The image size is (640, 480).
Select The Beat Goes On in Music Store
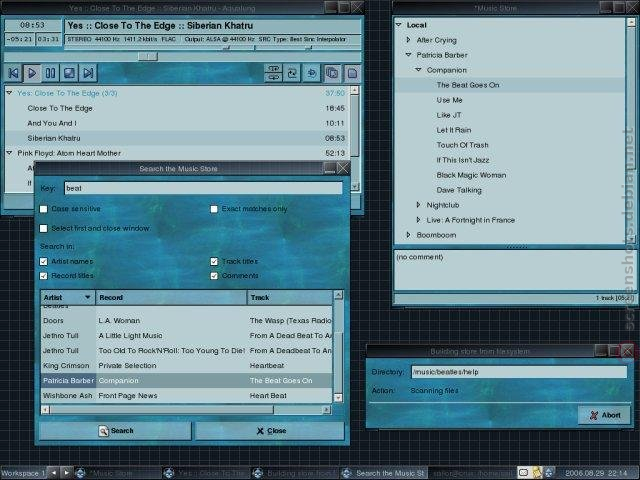click(510, 85)
